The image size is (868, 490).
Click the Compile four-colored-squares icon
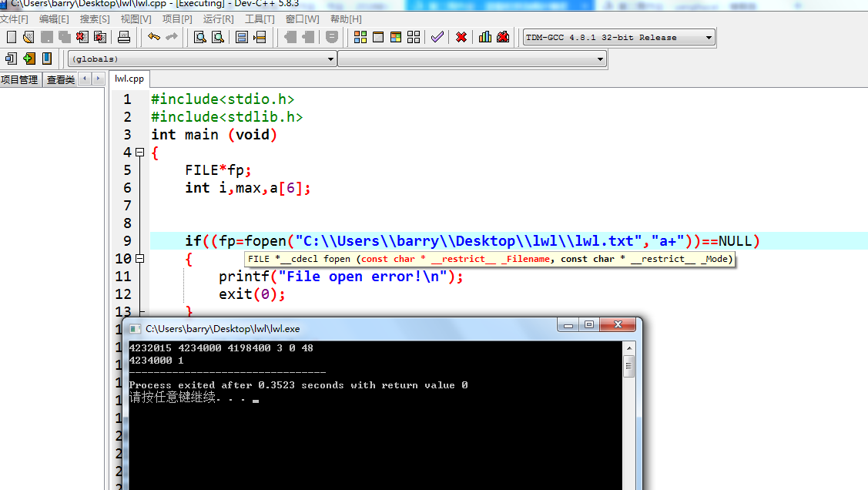[x=360, y=37]
